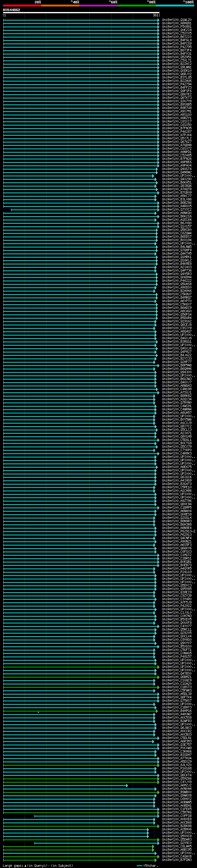Viewport: 197px width, 868px height.
Task: Select hit label UniRef100_B2ZAT2
Action: (176, 64)
